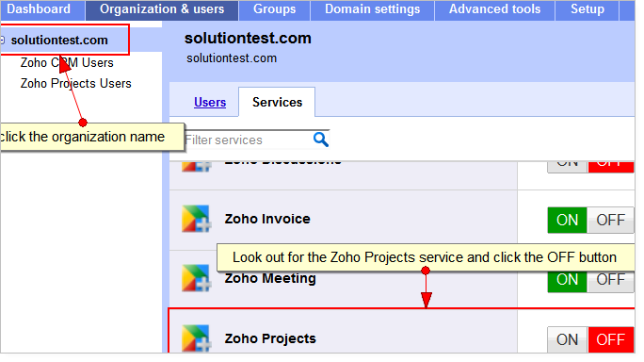The height and width of the screenshot is (362, 644).
Task: Select the Services tab
Action: point(277,102)
